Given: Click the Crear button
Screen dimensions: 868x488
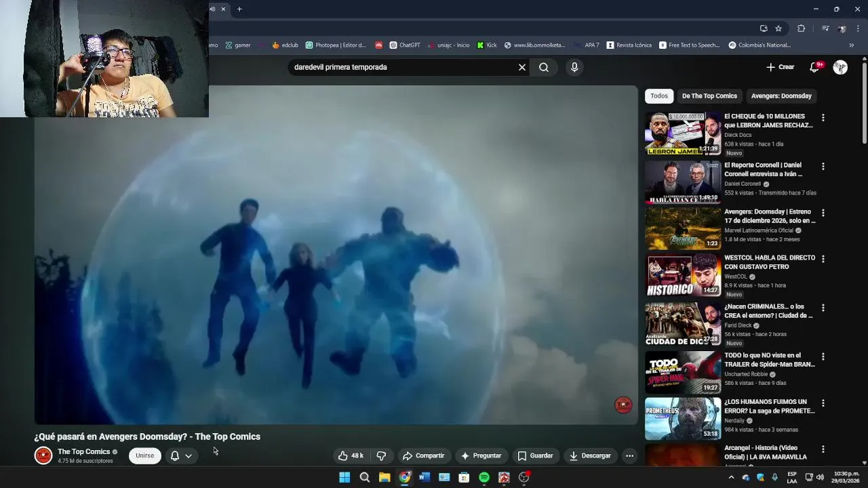Looking at the screenshot, I should click(780, 67).
